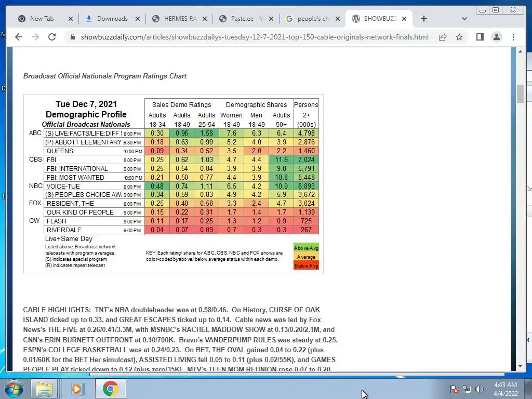Open Action Center flag in tray
Image resolution: width=532 pixels, height=399 pixels.
pyautogui.click(x=454, y=389)
